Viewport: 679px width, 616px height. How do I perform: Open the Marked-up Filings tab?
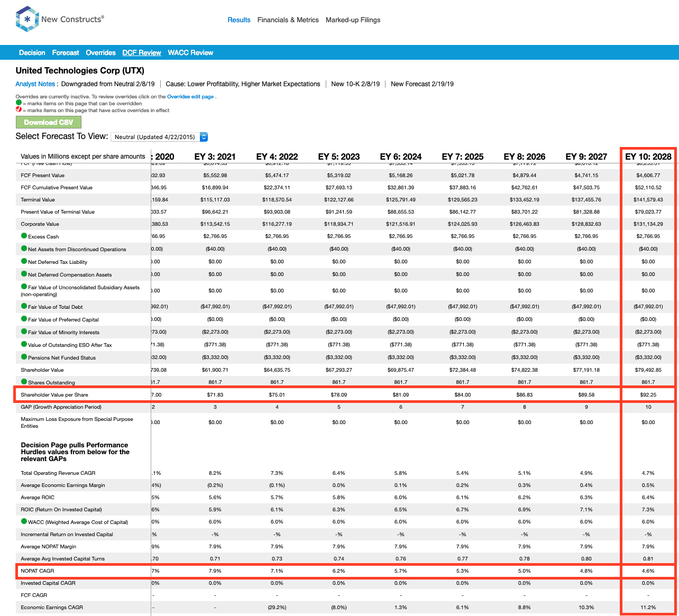point(353,20)
